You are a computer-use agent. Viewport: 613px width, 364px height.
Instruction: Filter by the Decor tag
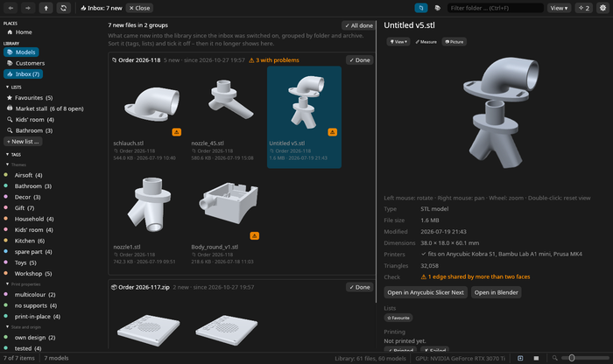pyautogui.click(x=27, y=197)
